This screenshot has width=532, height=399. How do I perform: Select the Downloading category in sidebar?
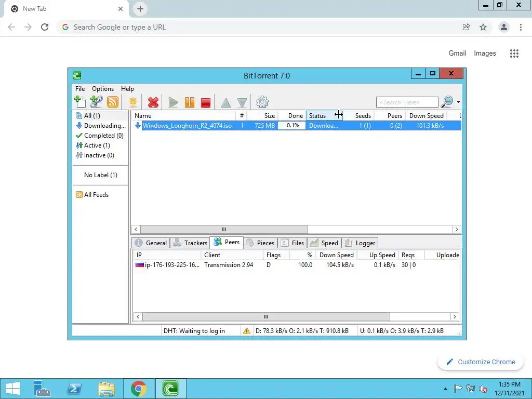(100, 126)
